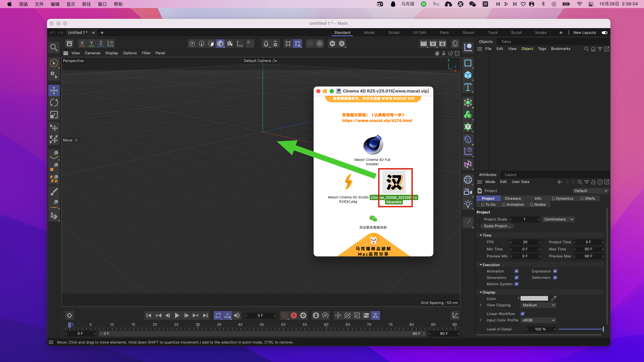Collapse the Time section
Viewport: 644px width, 362px height.
[x=481, y=235]
